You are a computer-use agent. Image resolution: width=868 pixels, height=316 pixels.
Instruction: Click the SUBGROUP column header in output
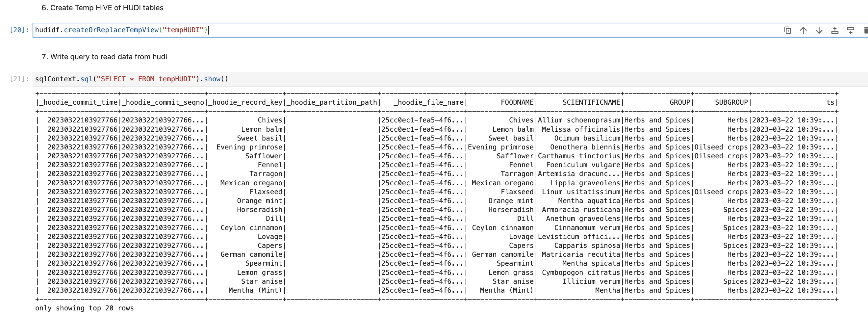[731, 102]
